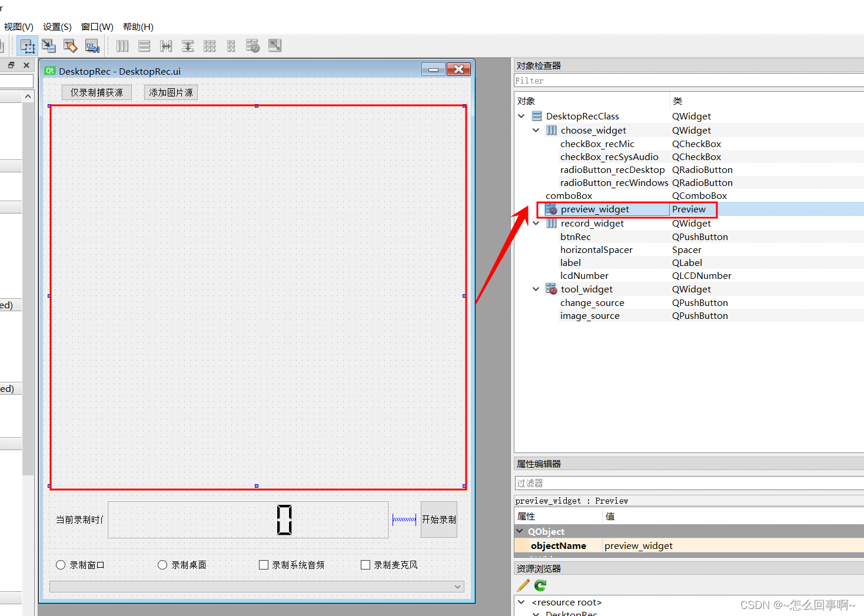Open the 设置(S) menu
864x616 pixels.
pyautogui.click(x=57, y=26)
